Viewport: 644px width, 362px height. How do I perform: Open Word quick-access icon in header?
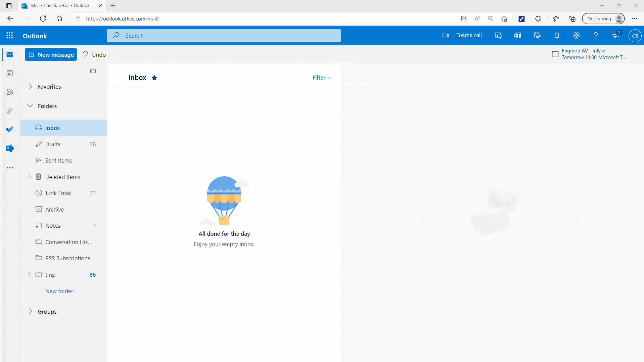[x=518, y=36]
